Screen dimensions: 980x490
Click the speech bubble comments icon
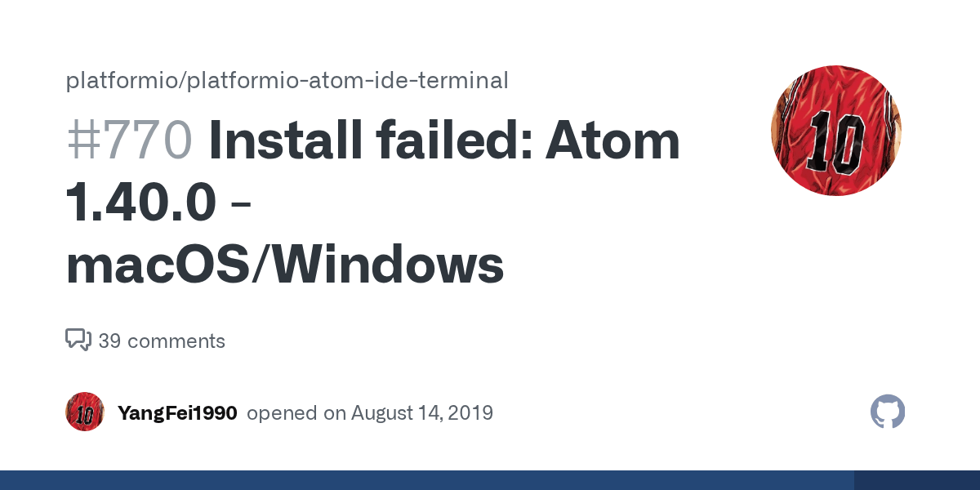coord(78,340)
